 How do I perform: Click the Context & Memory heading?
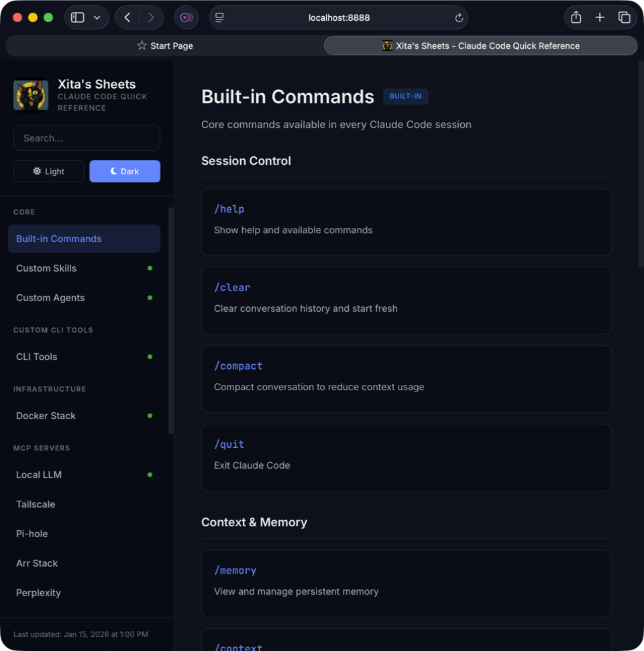(x=254, y=522)
